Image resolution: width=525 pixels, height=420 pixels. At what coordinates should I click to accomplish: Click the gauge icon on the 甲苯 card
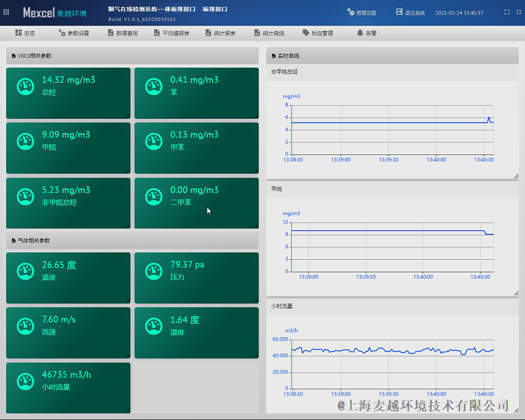[x=153, y=140]
